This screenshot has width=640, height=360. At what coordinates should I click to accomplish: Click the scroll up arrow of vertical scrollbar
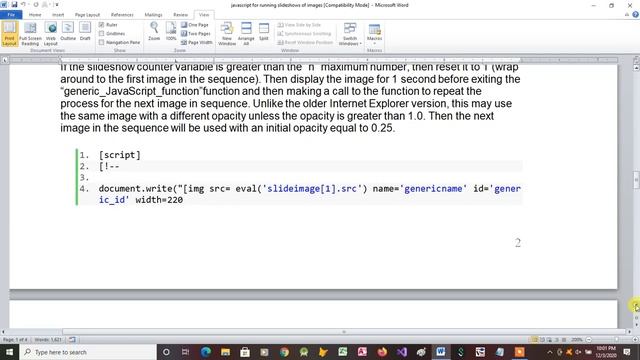(636, 68)
